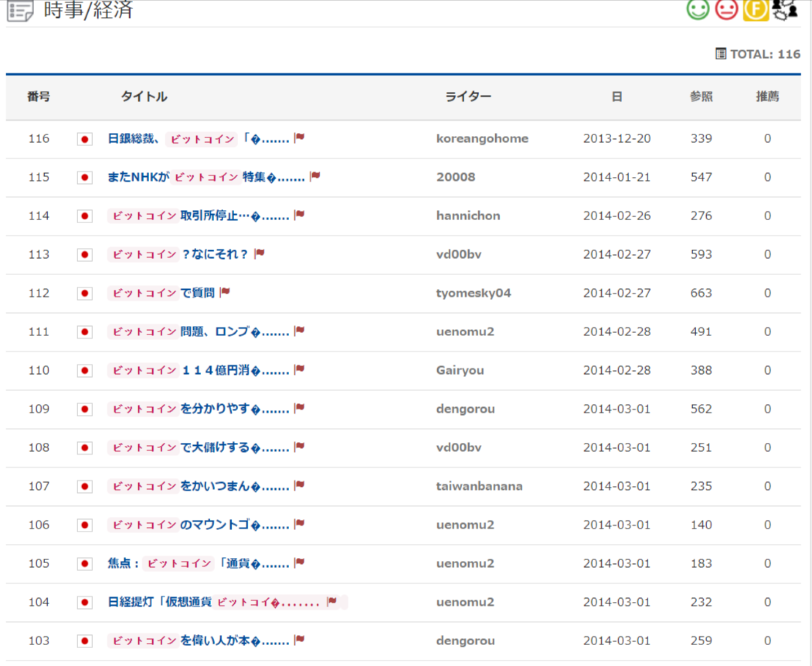Click the board list icon beside 時事/経済

coord(20,10)
